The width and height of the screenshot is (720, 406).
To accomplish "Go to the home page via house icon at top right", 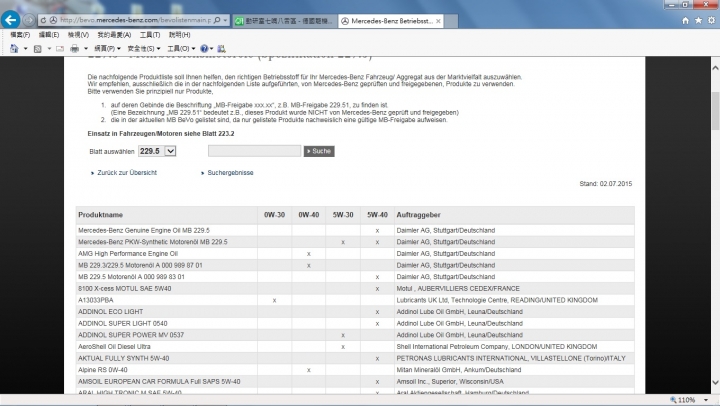I will pos(686,20).
